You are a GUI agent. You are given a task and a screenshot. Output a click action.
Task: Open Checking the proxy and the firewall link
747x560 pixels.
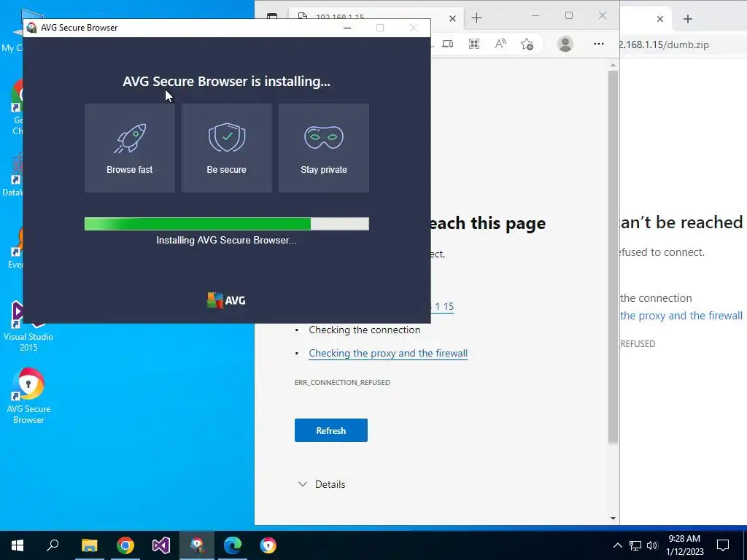tap(388, 354)
